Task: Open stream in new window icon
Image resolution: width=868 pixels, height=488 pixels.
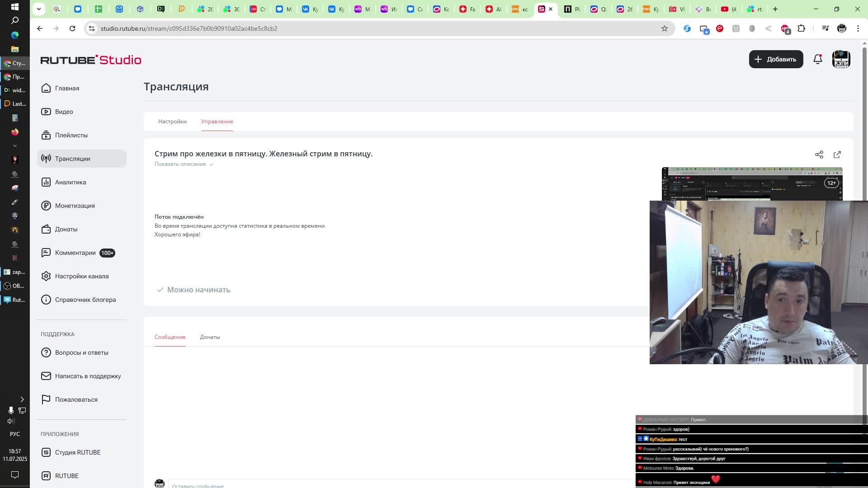Action: [837, 155]
